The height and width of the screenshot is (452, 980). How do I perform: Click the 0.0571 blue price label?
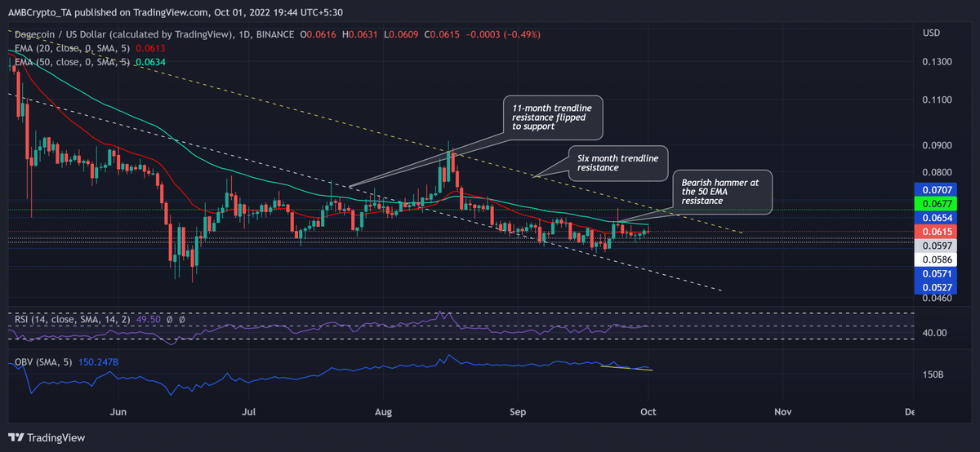pyautogui.click(x=934, y=273)
